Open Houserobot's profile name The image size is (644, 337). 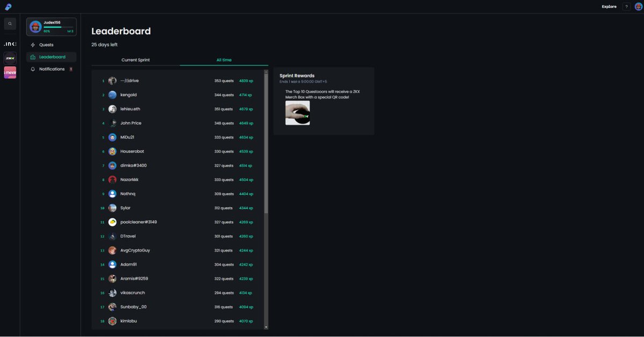click(132, 151)
